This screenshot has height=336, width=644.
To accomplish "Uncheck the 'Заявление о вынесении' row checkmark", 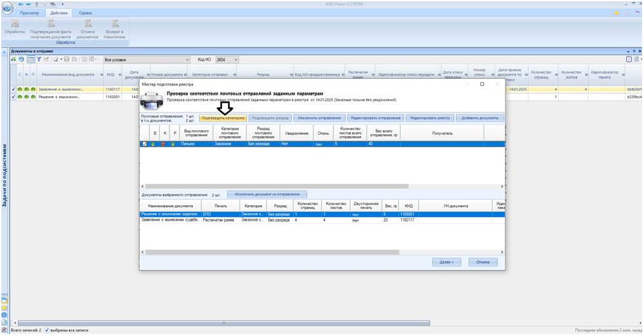I will click(x=13, y=89).
